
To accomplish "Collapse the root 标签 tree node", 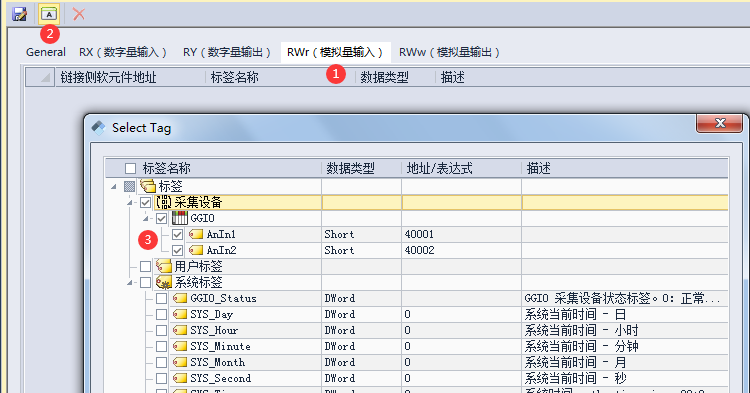I will coord(114,186).
